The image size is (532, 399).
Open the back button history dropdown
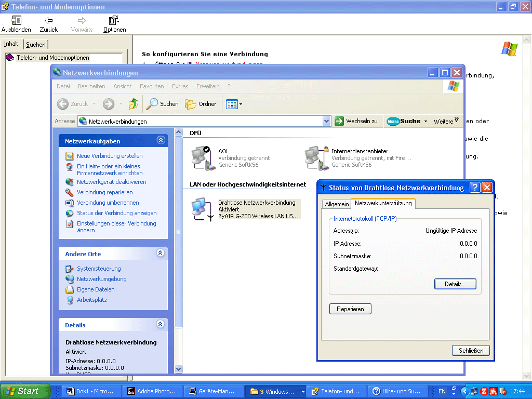coord(95,104)
